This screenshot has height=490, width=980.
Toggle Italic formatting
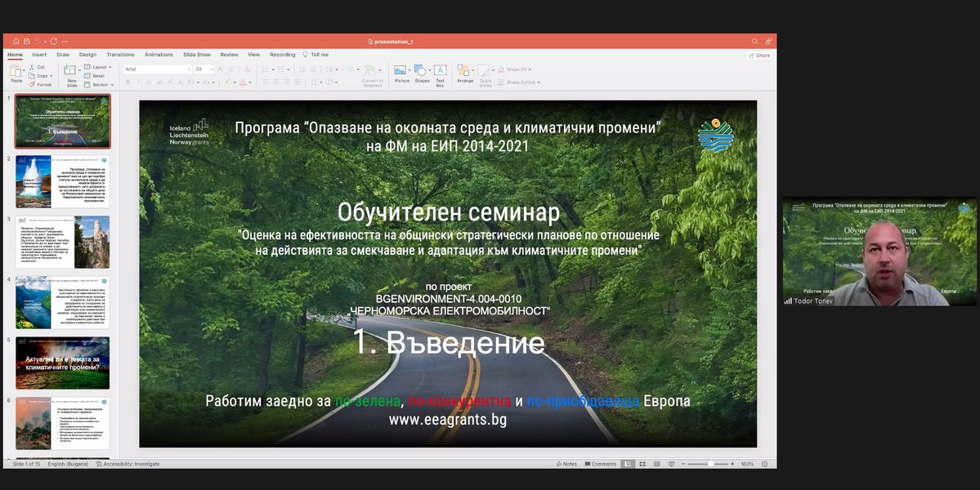(139, 82)
